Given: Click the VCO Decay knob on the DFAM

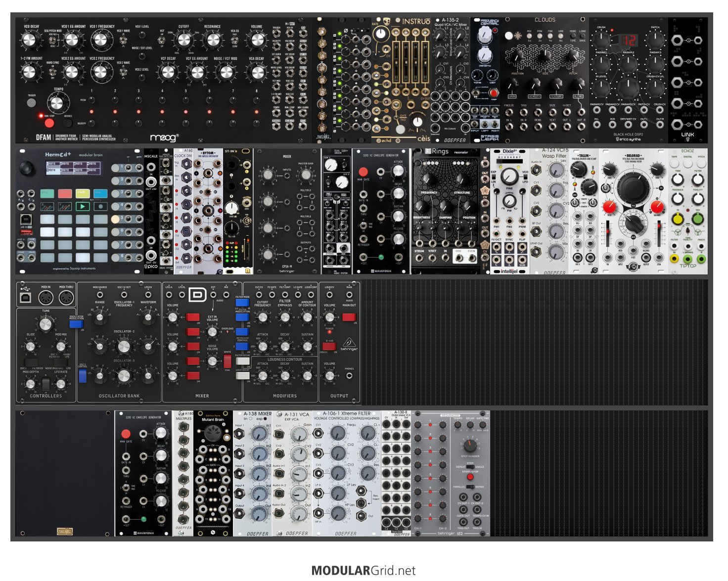Looking at the screenshot, I should [30, 40].
